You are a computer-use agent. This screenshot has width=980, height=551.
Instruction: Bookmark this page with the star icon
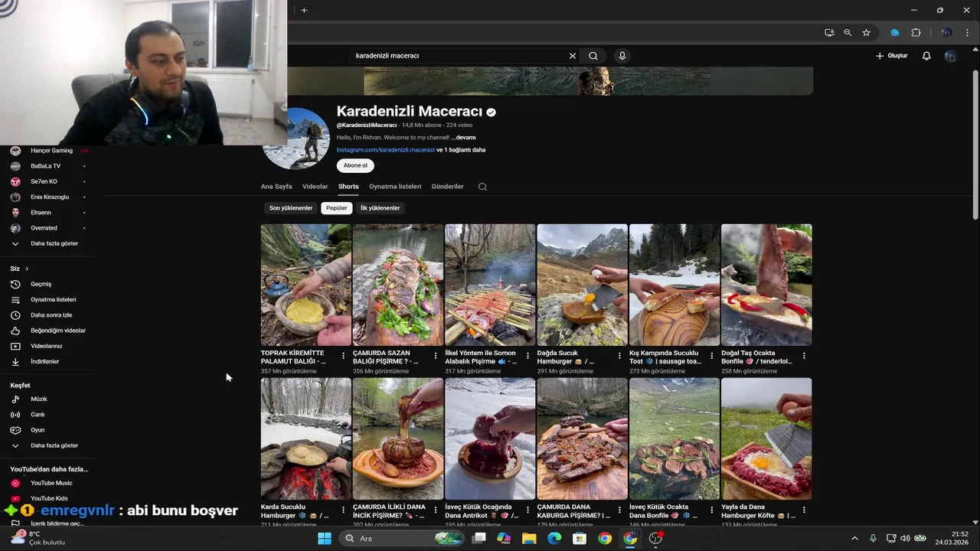(866, 33)
